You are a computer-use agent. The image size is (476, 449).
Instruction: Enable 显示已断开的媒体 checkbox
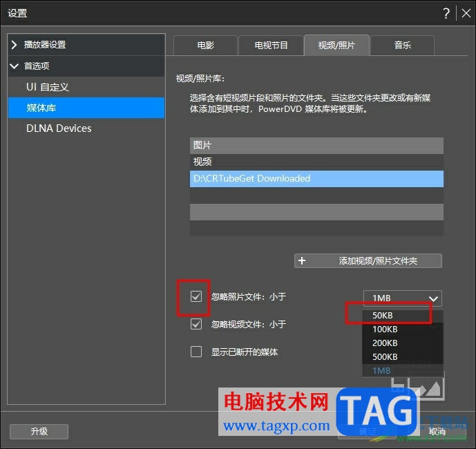pyautogui.click(x=196, y=352)
